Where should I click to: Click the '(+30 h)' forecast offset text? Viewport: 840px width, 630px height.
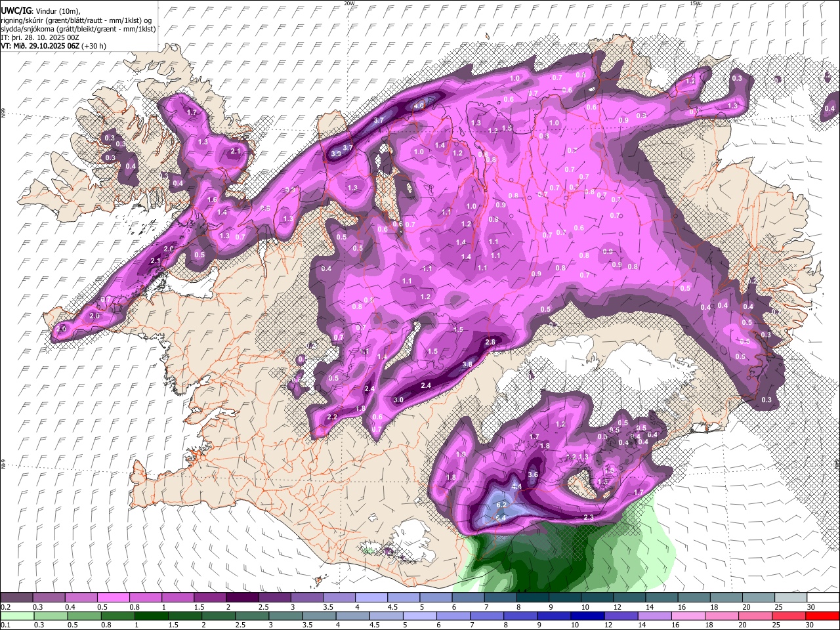pyautogui.click(x=95, y=46)
